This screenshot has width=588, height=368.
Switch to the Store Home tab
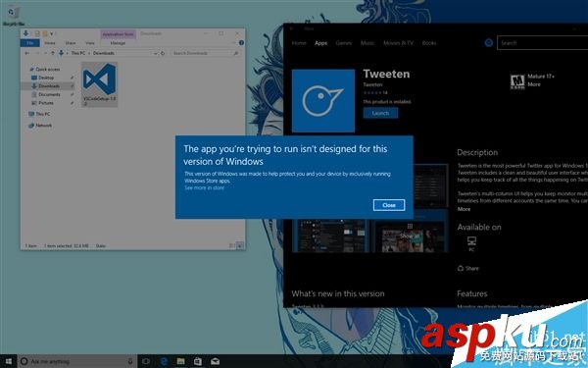pyautogui.click(x=299, y=43)
